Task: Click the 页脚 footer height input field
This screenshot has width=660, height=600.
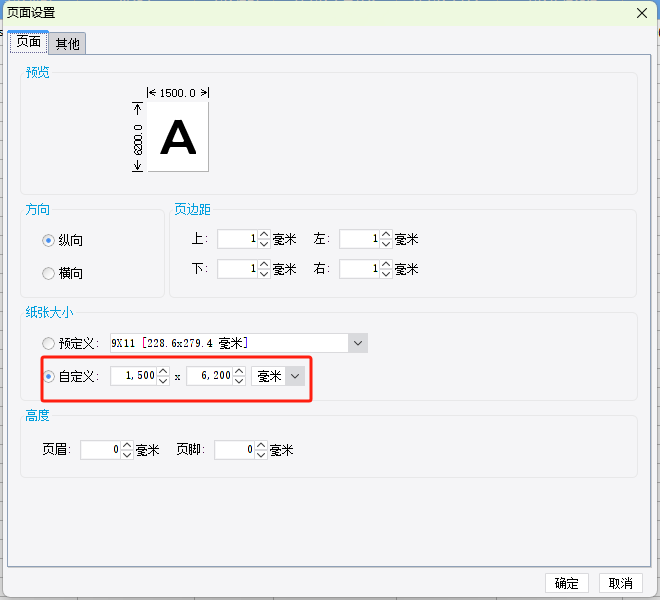Action: tap(234, 450)
